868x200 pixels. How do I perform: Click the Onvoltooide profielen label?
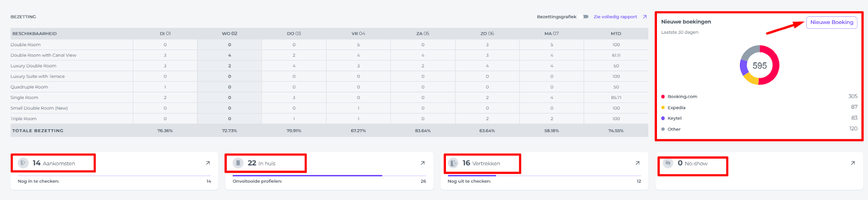tap(257, 182)
